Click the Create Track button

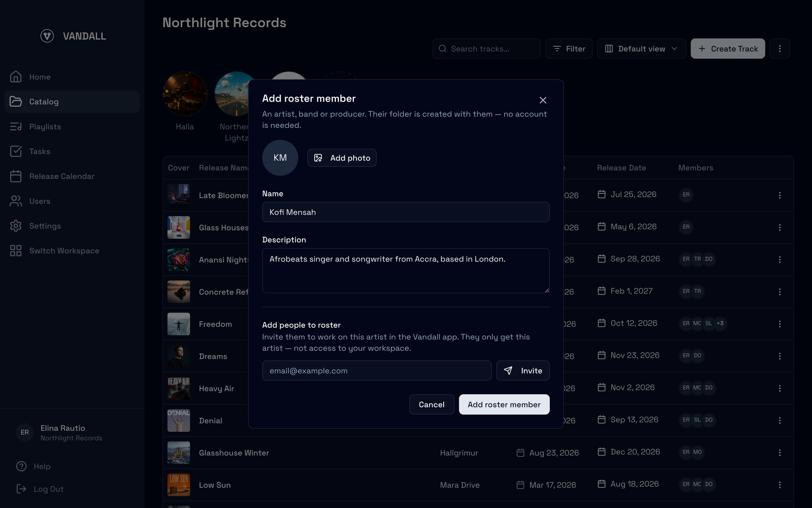[728, 49]
